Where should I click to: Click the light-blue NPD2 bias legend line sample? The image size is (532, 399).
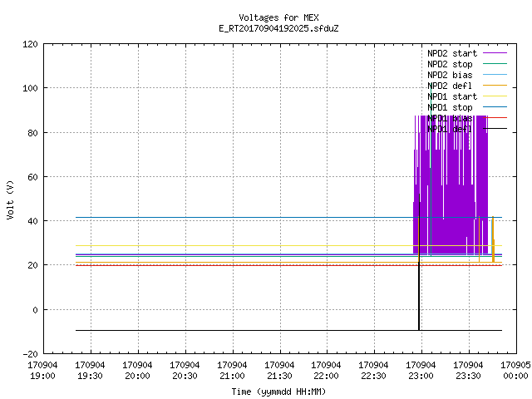coord(495,75)
